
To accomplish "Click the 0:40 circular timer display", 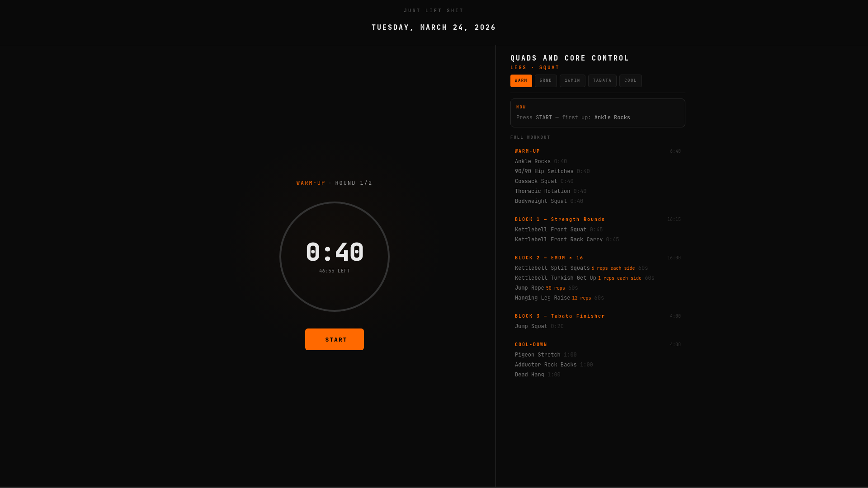I will pyautogui.click(x=335, y=257).
